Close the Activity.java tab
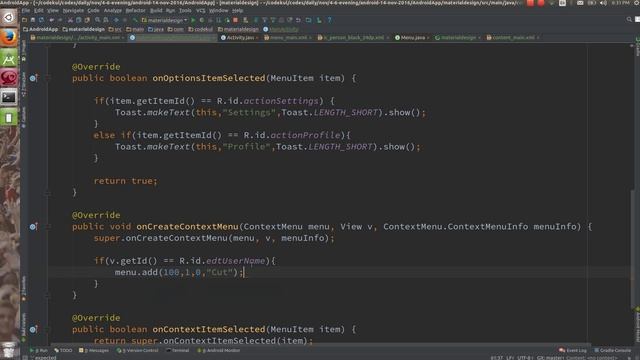Screen dimensions: 640x360 click(x=257, y=38)
